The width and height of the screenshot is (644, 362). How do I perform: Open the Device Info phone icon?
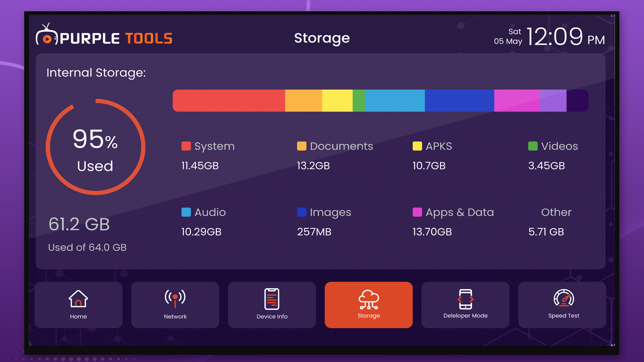[272, 299]
